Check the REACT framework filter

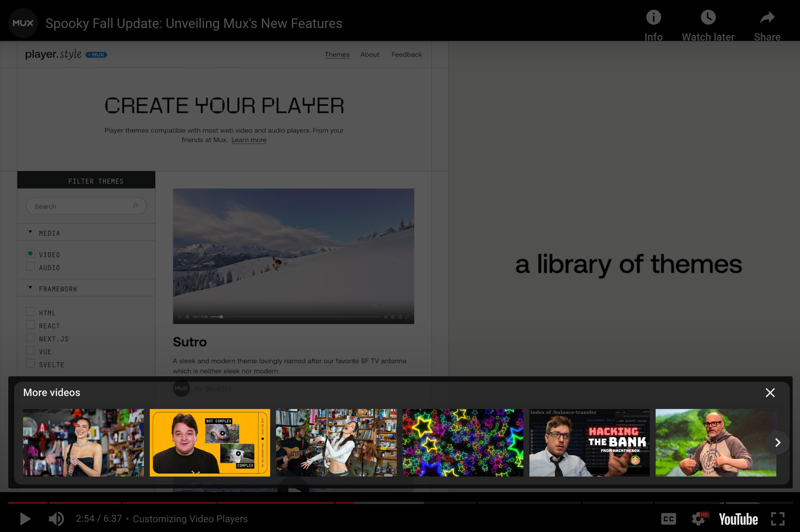[x=30, y=325]
